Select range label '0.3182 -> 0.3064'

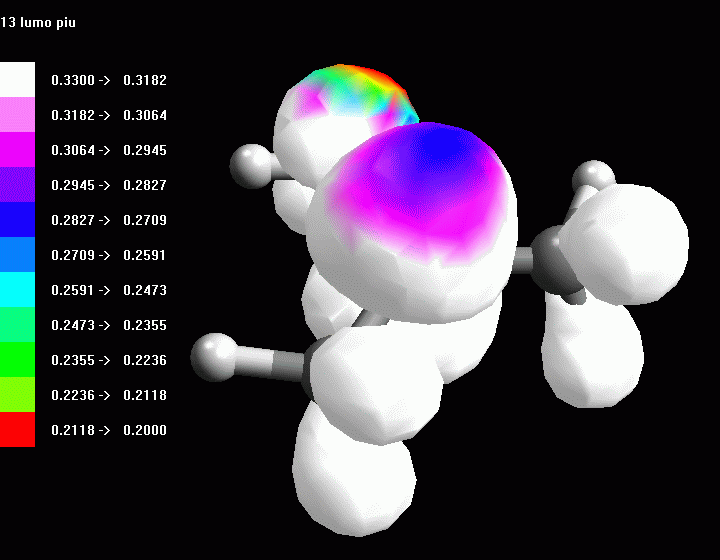click(x=109, y=115)
